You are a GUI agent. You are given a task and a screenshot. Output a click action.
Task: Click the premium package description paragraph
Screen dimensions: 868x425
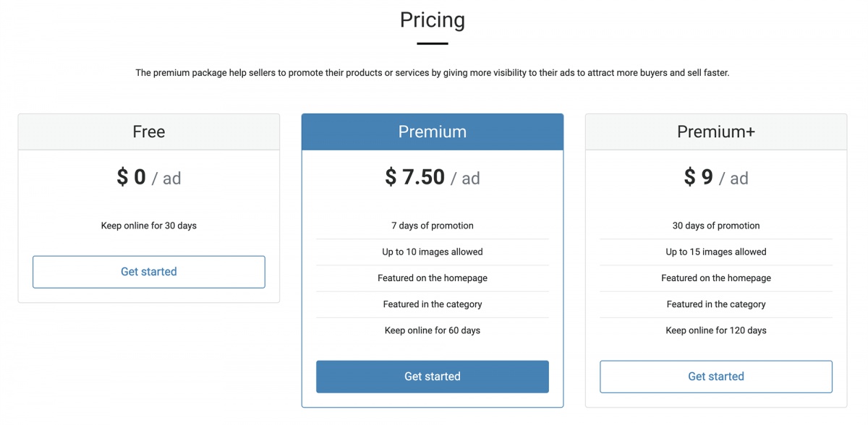click(x=433, y=73)
